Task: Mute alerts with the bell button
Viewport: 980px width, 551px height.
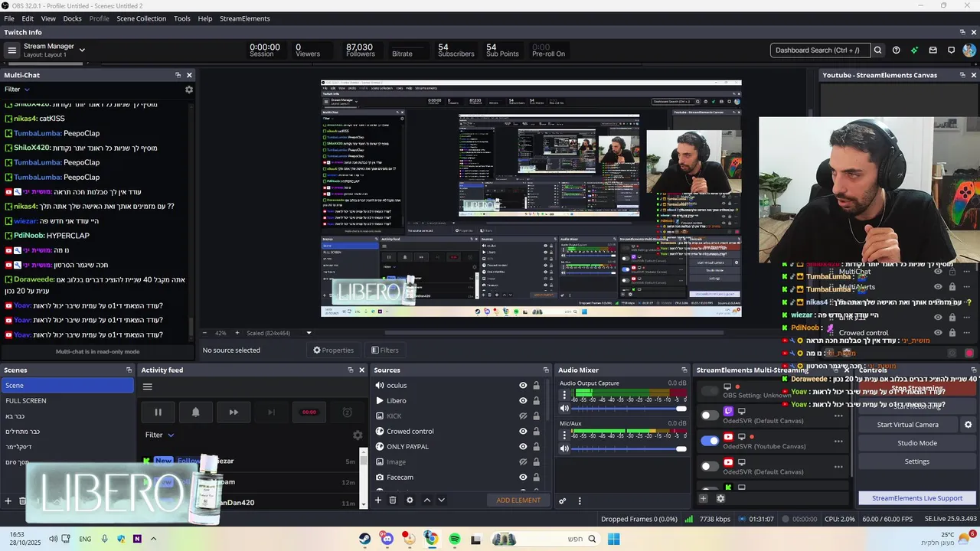Action: pos(195,412)
